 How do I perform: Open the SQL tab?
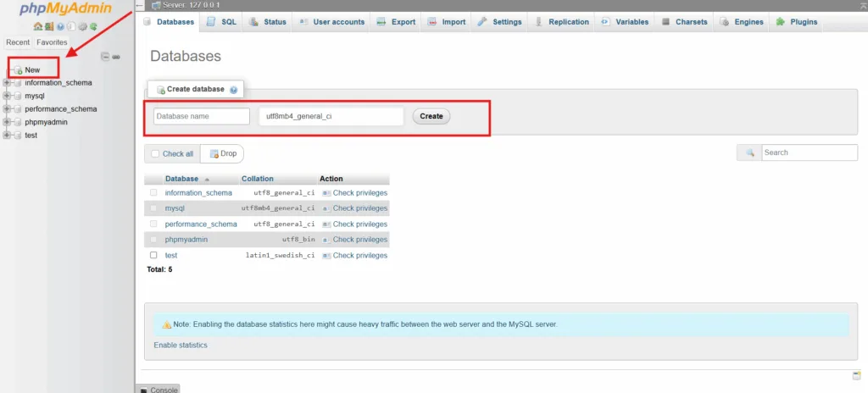point(221,22)
